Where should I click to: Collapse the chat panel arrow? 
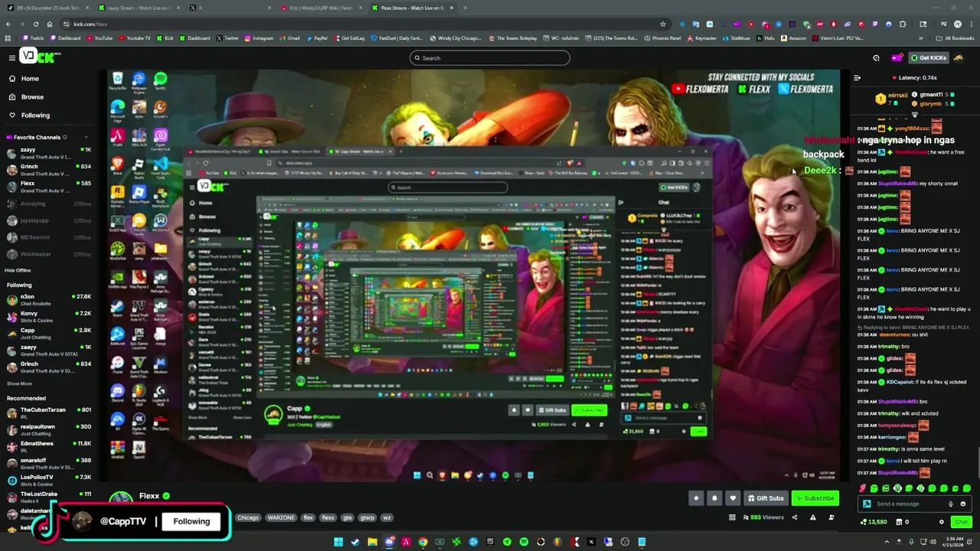[x=857, y=77]
